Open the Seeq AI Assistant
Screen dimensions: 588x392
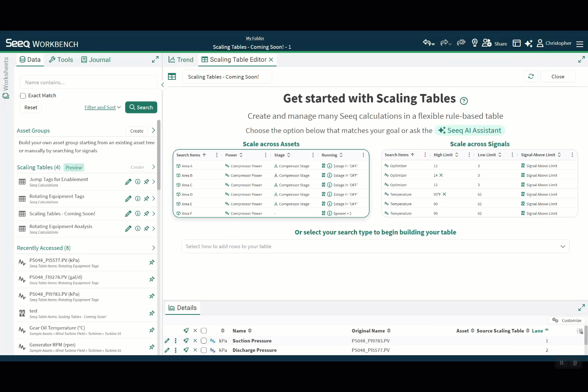tap(470, 130)
